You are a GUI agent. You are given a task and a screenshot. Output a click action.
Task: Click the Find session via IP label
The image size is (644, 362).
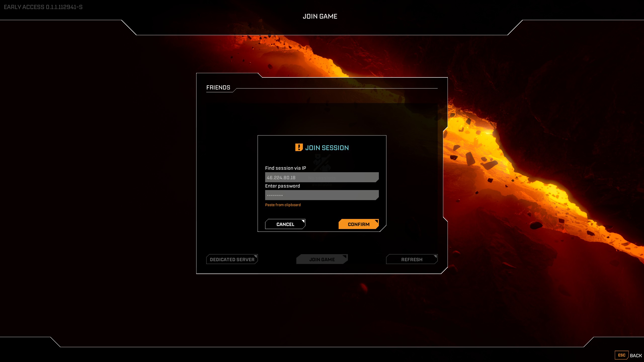pos(286,168)
